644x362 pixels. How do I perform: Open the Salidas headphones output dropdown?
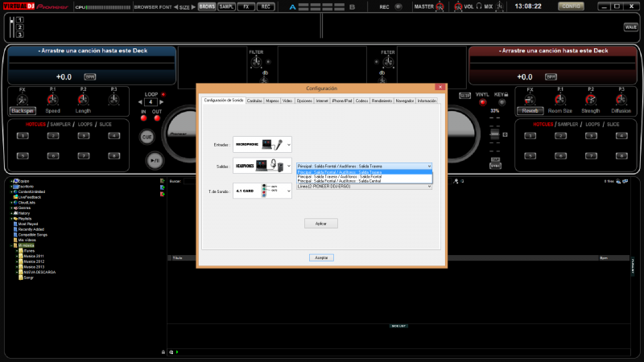(x=262, y=166)
